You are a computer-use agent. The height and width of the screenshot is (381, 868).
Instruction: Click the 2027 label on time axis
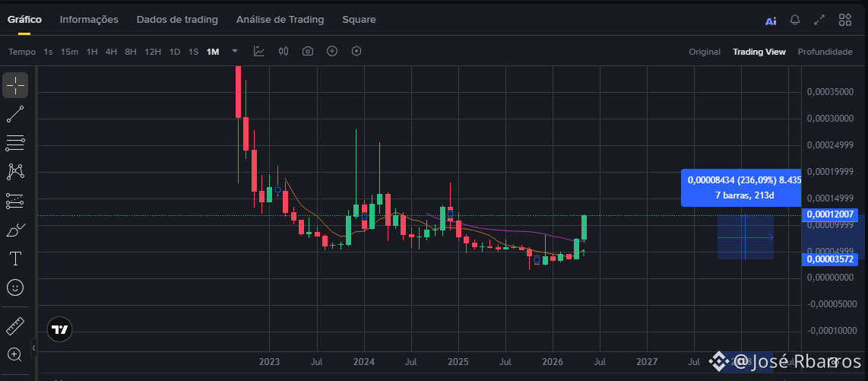(647, 362)
